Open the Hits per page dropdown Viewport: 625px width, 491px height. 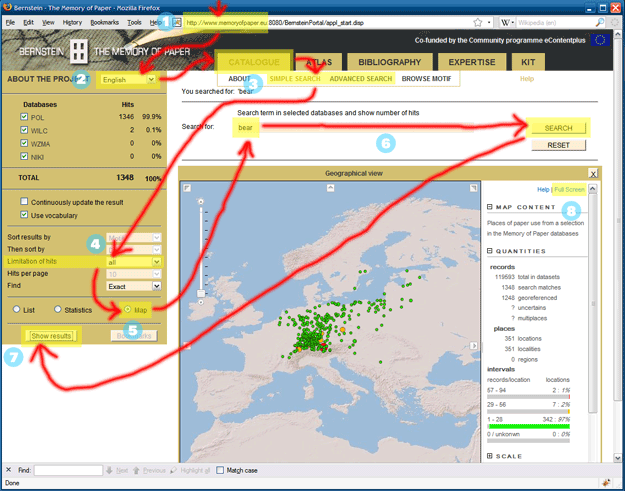tap(134, 274)
